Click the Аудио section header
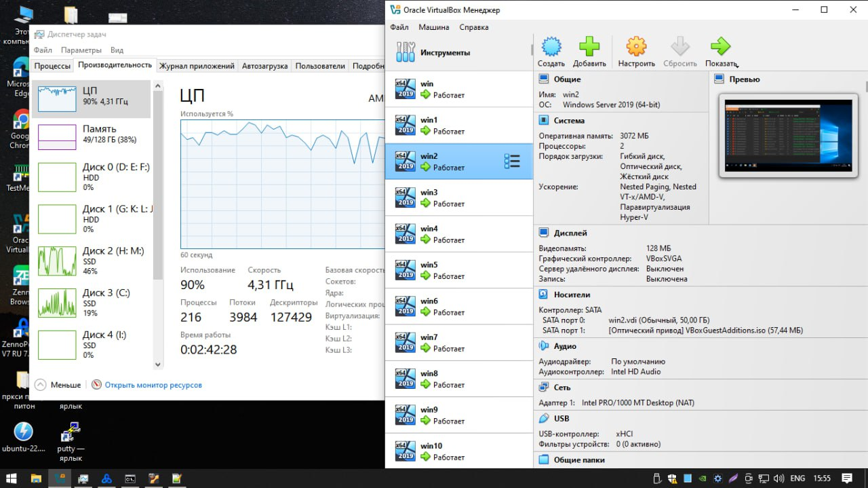Viewport: 868px width, 488px height. pos(565,346)
